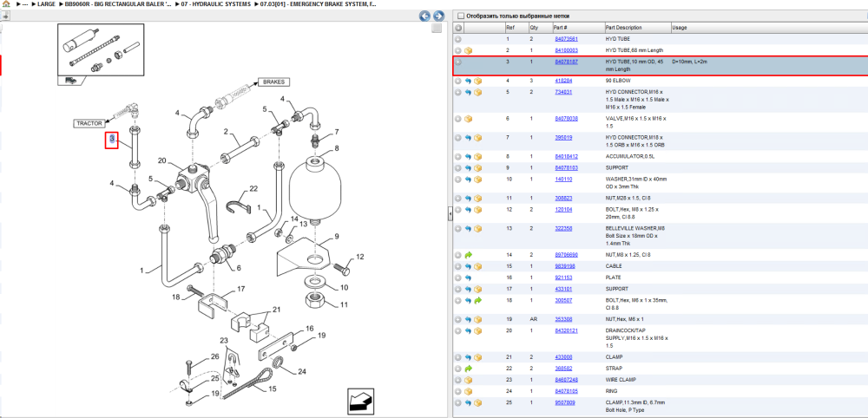Sort by the Usage column header
This screenshot has height=418, width=868.
coord(769,28)
